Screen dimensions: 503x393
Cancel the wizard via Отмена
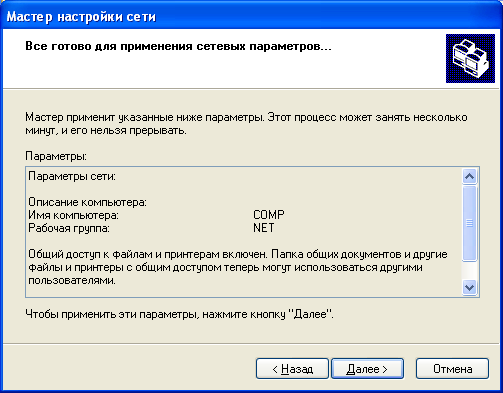click(x=452, y=369)
